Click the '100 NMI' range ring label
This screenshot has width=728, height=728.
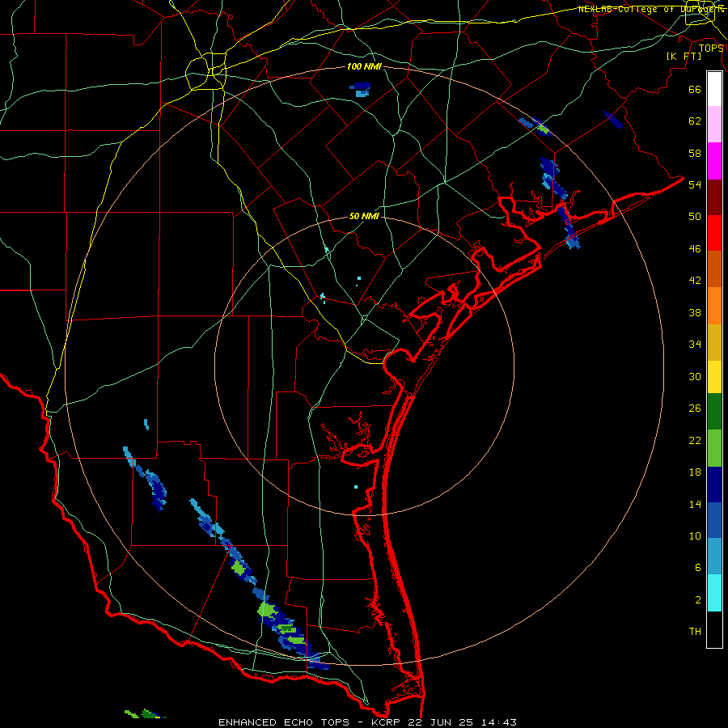[364, 67]
